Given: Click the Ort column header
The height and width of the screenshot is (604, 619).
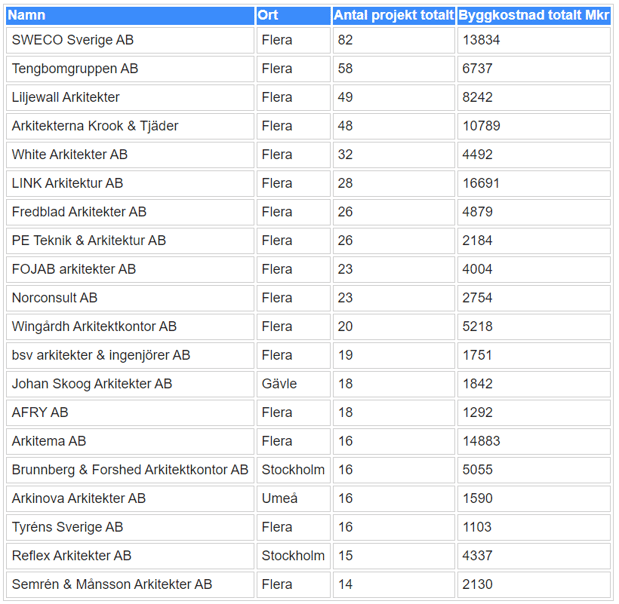Looking at the screenshot, I should click(293, 15).
